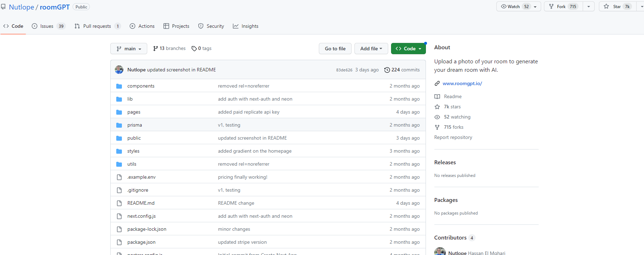Image resolution: width=644 pixels, height=255 pixels.
Task: Open commit message 'added paid replicate api key'
Action: (x=249, y=112)
